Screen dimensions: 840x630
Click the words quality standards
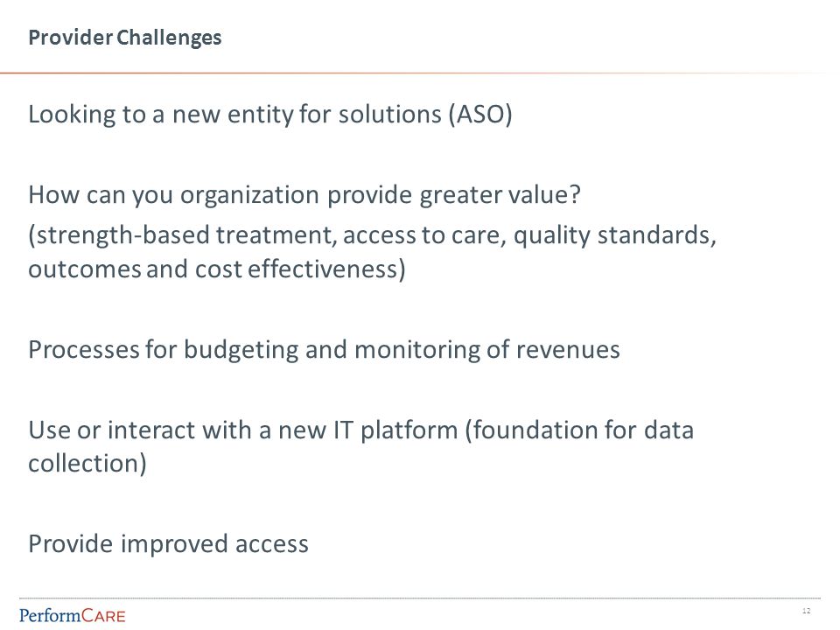coord(614,235)
